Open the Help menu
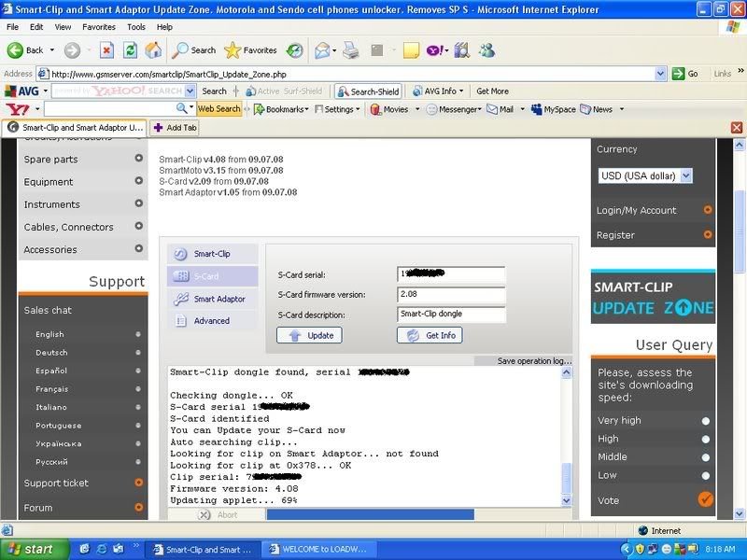The height and width of the screenshot is (560, 747). click(164, 27)
